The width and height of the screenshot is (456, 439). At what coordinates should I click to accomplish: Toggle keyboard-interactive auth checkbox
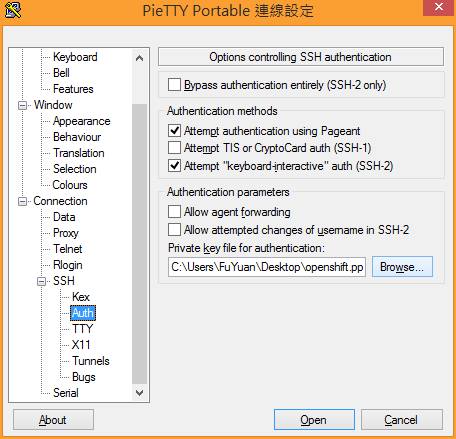[x=174, y=165]
